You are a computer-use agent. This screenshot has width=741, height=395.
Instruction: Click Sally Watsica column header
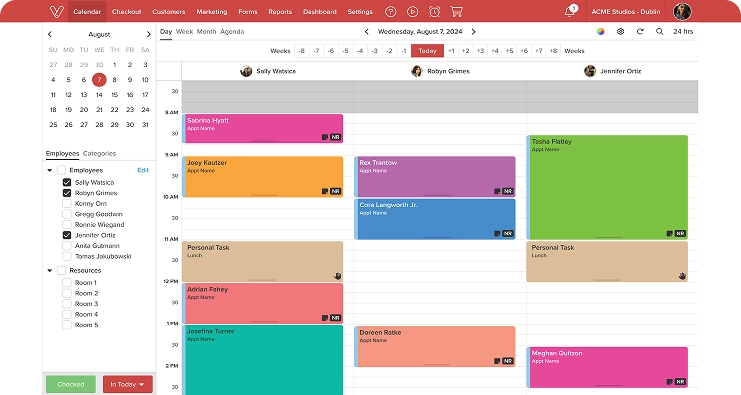point(268,71)
